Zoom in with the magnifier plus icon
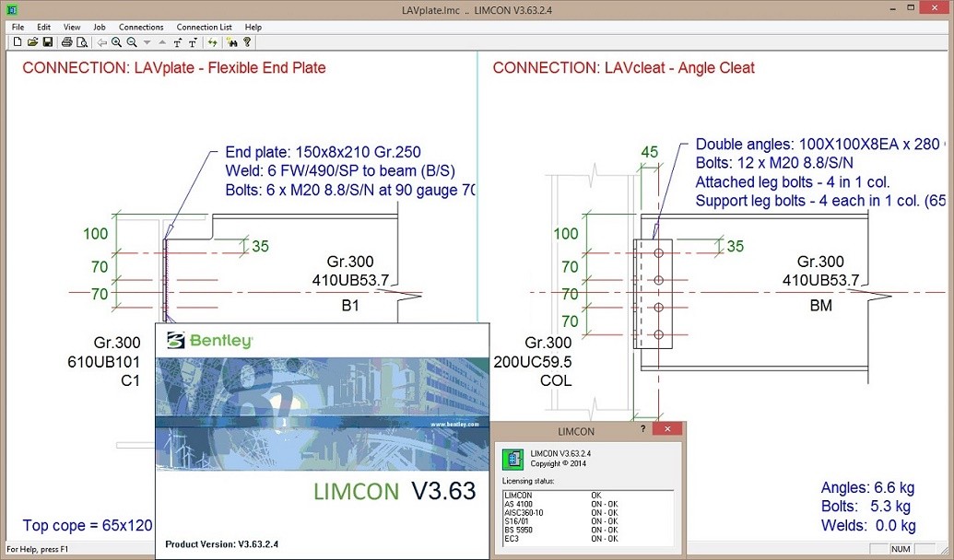This screenshot has height=560, width=954. pyautogui.click(x=116, y=42)
